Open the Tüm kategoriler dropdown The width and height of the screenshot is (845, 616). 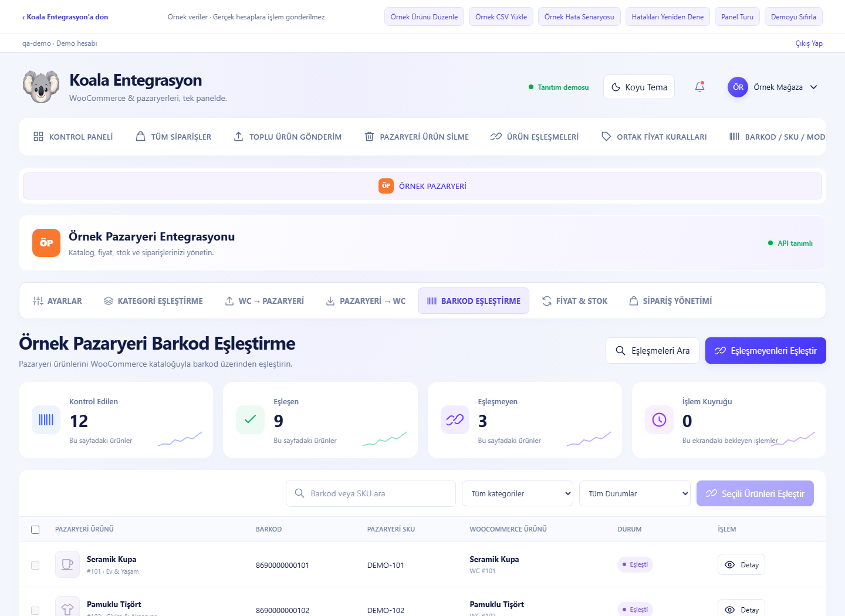click(x=518, y=493)
